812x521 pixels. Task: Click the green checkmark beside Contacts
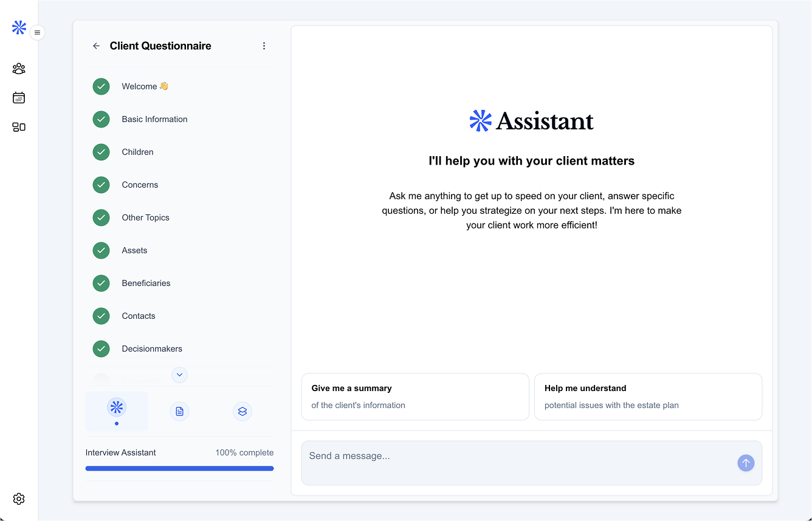(101, 316)
